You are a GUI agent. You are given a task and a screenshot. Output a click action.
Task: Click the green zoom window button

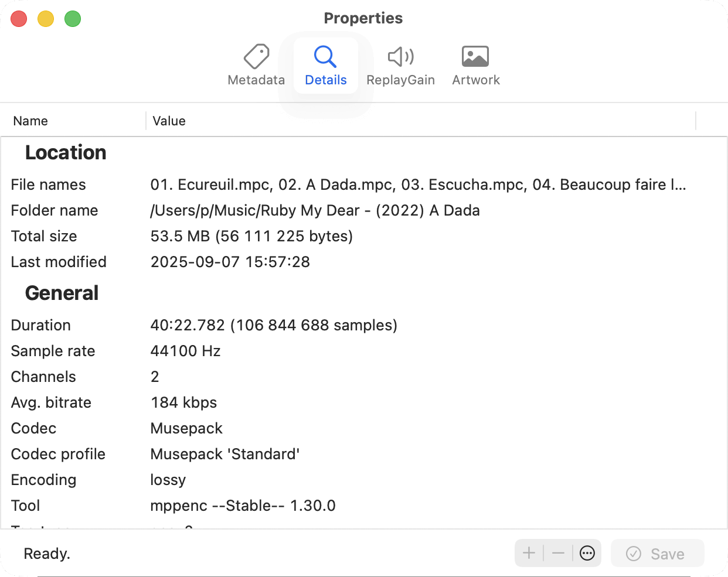pyautogui.click(x=73, y=19)
